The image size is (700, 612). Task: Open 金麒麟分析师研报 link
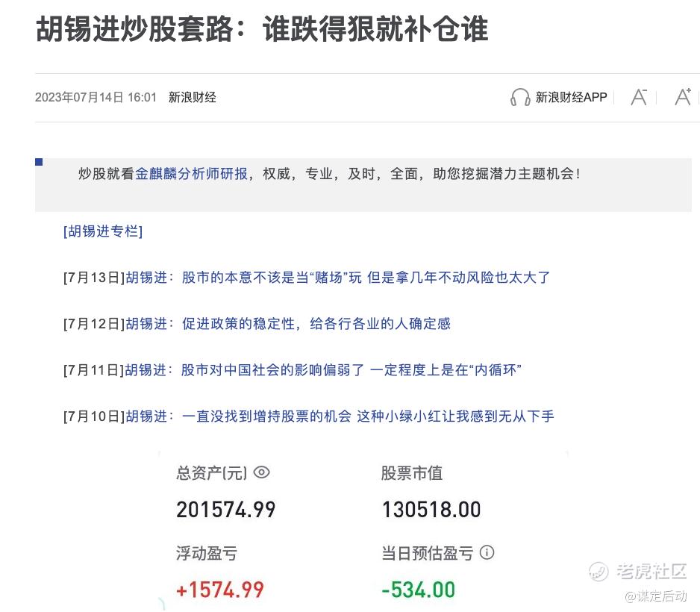tap(191, 174)
